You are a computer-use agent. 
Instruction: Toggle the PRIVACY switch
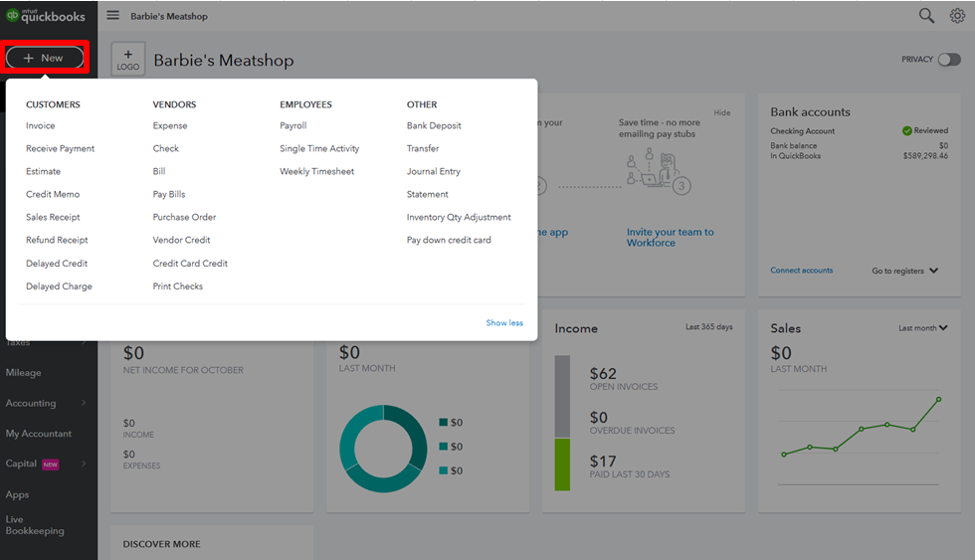tap(949, 59)
